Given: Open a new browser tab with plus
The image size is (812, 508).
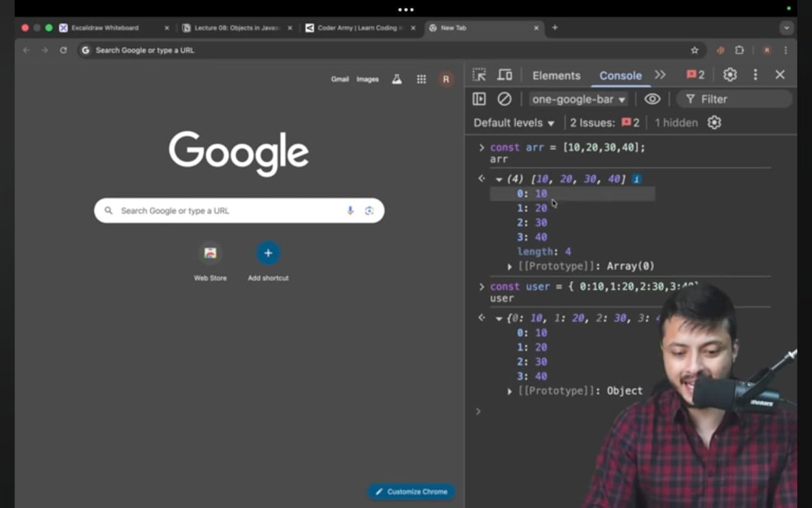Looking at the screenshot, I should (x=555, y=28).
